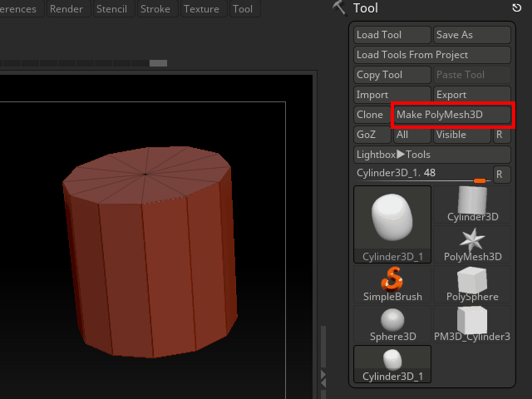Image resolution: width=532 pixels, height=399 pixels.
Task: Select the Sphere3D tool
Action: 392,324
